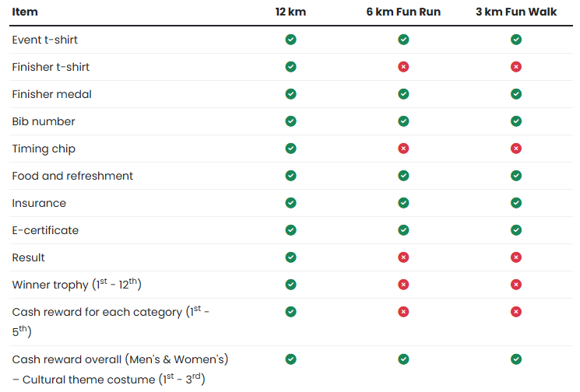Click red cross for Timing chip 6 km Fun Run
The image size is (580, 392).
403,149
